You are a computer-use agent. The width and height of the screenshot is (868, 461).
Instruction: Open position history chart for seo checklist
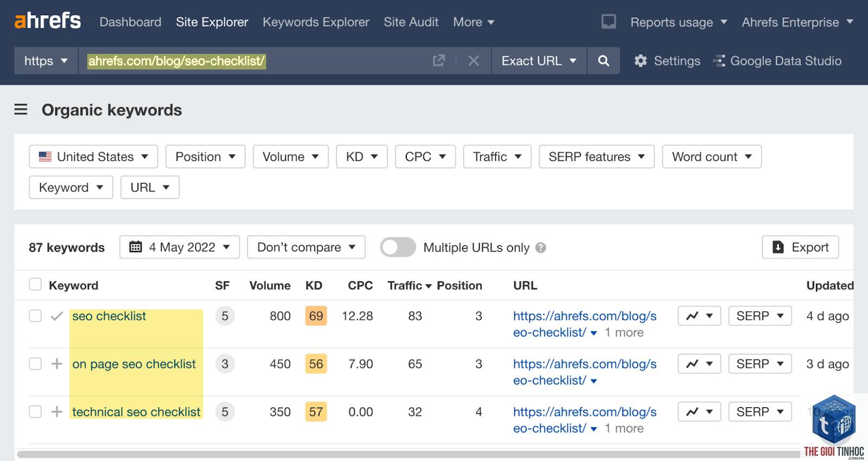[x=699, y=316]
